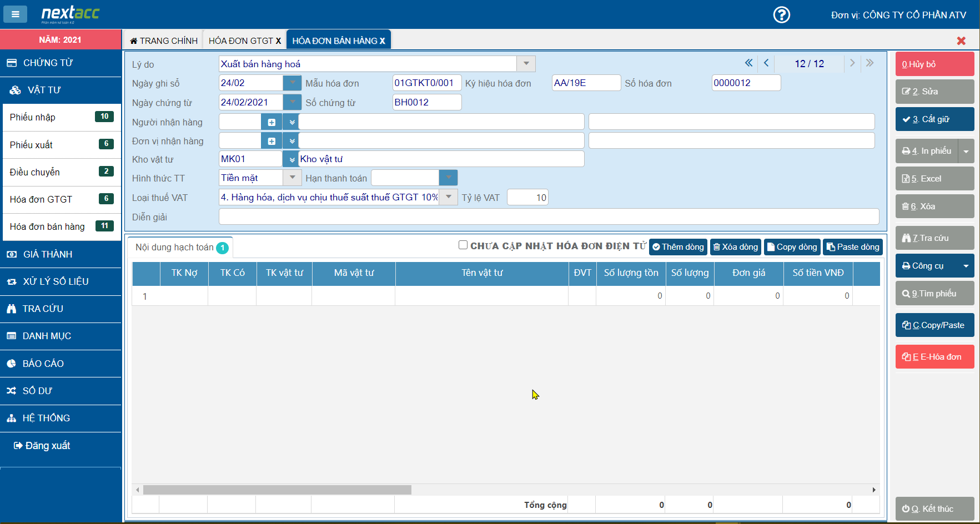The width and height of the screenshot is (980, 524).
Task: Close the form with red X icon
Action: click(x=961, y=41)
